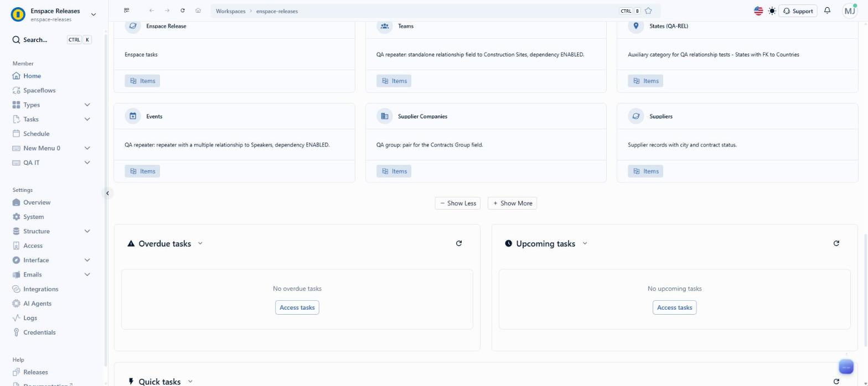Refresh the Overdue tasks panel
868x386 pixels.
tap(459, 243)
